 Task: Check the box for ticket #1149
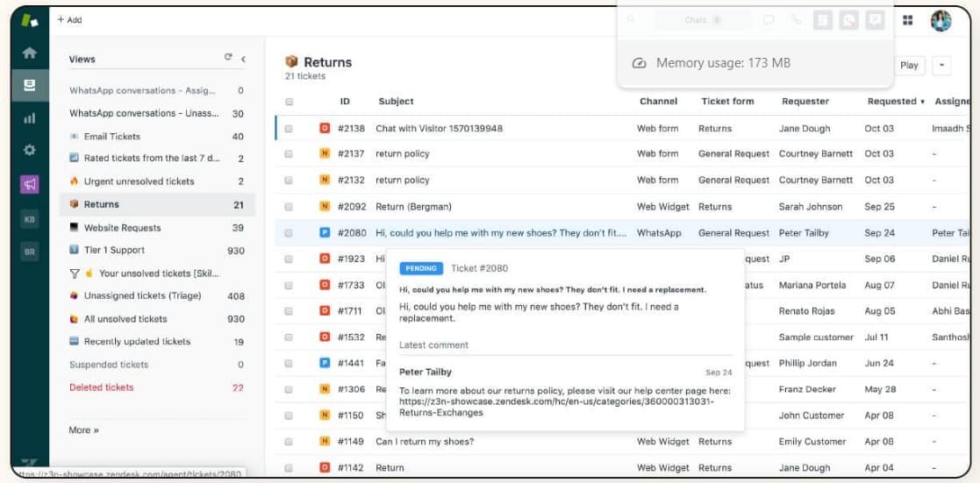pyautogui.click(x=289, y=442)
